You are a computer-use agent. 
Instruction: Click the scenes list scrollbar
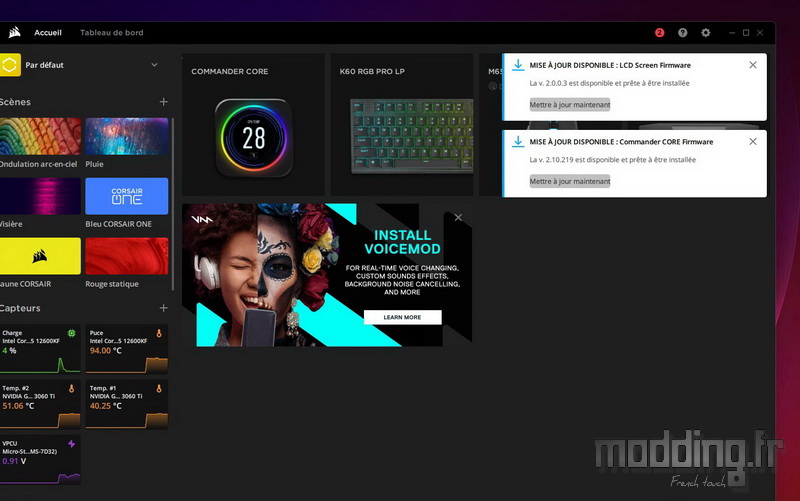[x=172, y=204]
